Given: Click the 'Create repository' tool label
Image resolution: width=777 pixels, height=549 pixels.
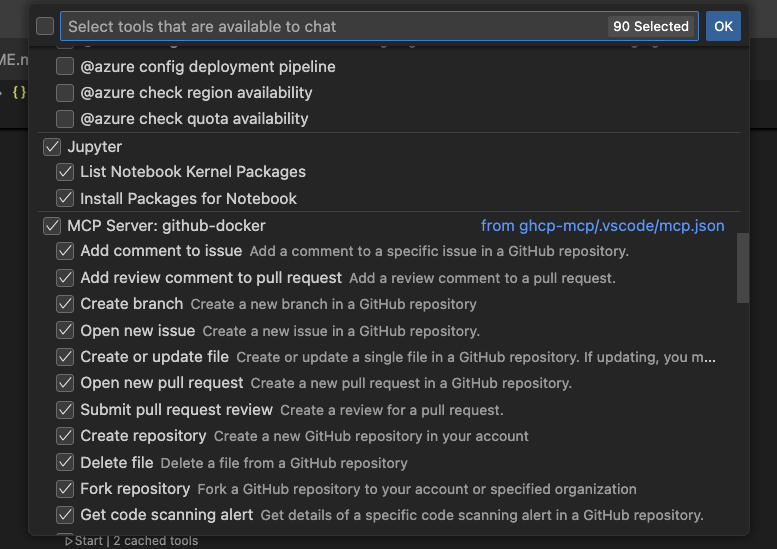Looking at the screenshot, I should click(143, 436).
